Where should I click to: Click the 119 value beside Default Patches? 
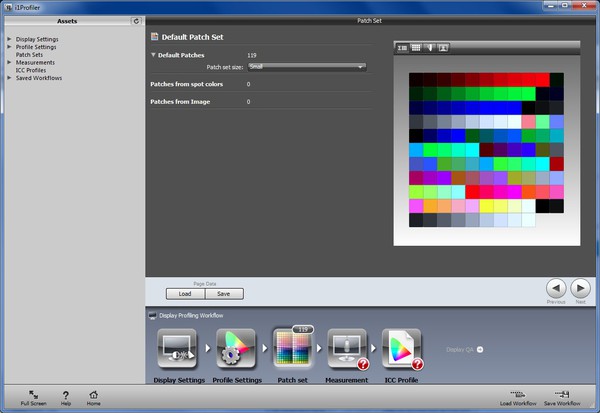coord(252,55)
